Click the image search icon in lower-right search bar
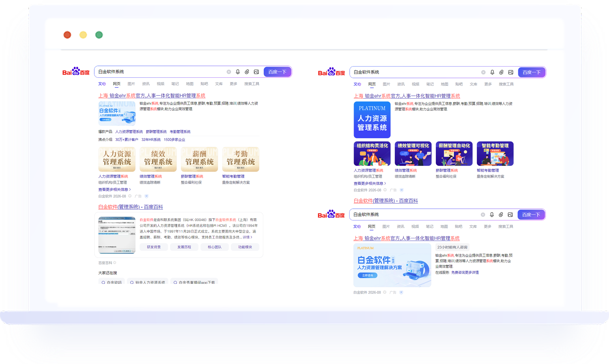 pyautogui.click(x=510, y=215)
